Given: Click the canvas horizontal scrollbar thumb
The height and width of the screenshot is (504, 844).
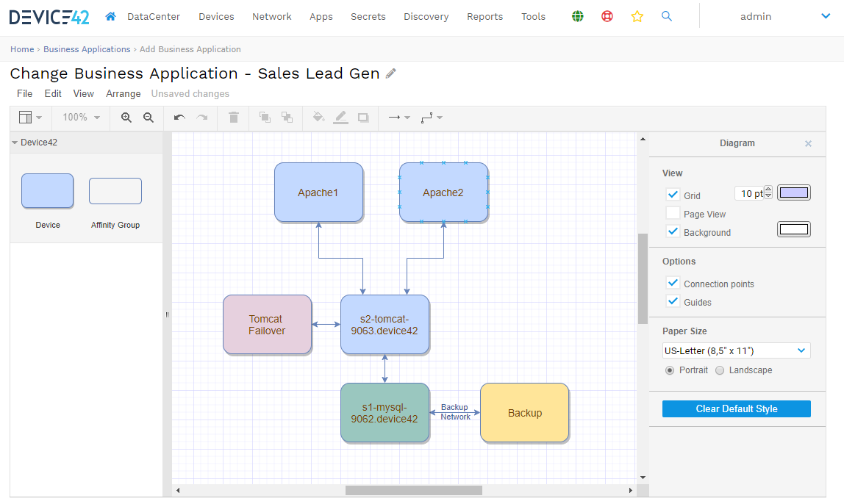Looking at the screenshot, I should pyautogui.click(x=413, y=491).
